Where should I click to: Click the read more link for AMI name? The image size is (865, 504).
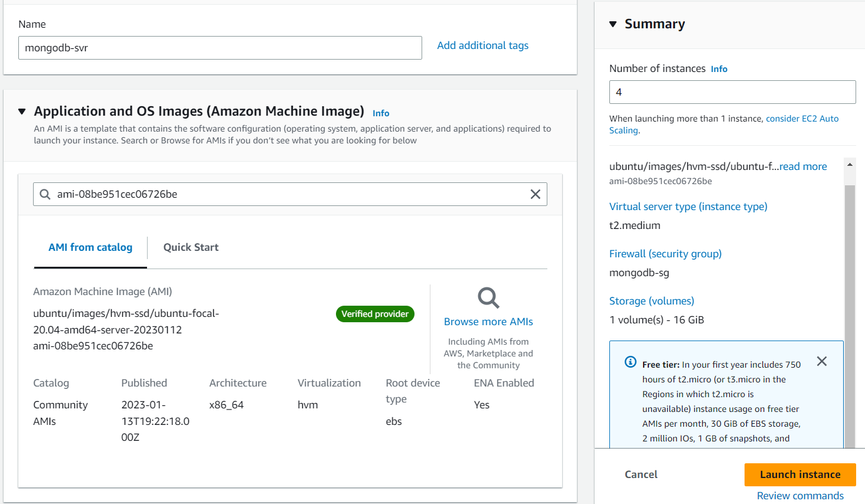803,166
